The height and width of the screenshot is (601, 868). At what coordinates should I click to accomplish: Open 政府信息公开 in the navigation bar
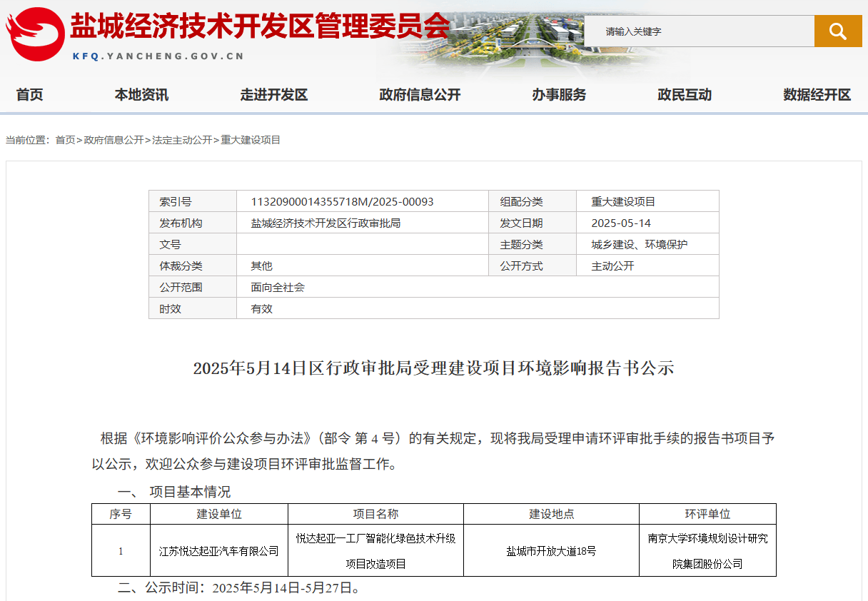420,95
